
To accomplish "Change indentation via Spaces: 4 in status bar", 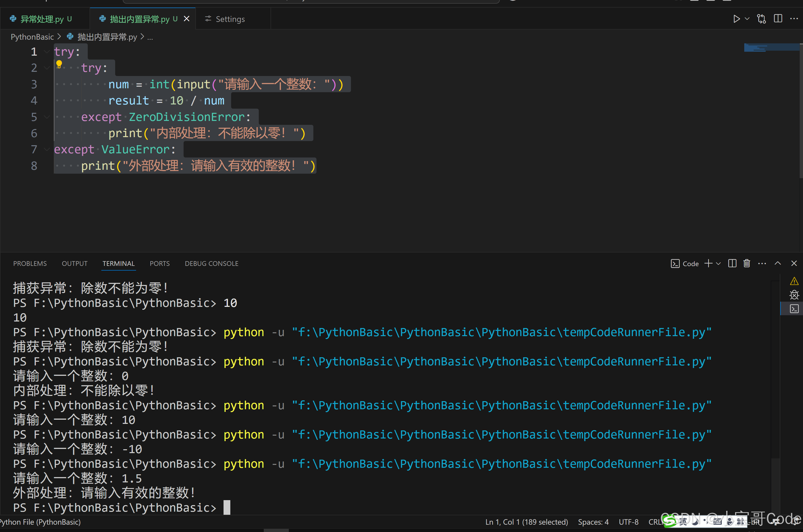I will click(x=593, y=522).
